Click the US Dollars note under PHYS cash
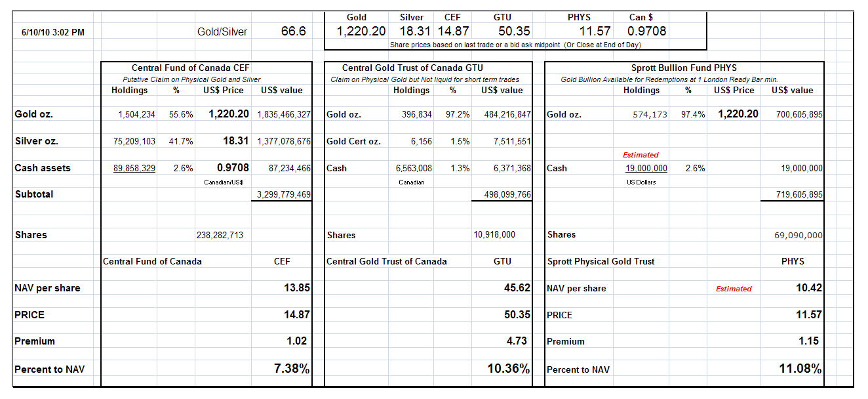Screen dimensions: 868x399 pyautogui.click(x=642, y=182)
